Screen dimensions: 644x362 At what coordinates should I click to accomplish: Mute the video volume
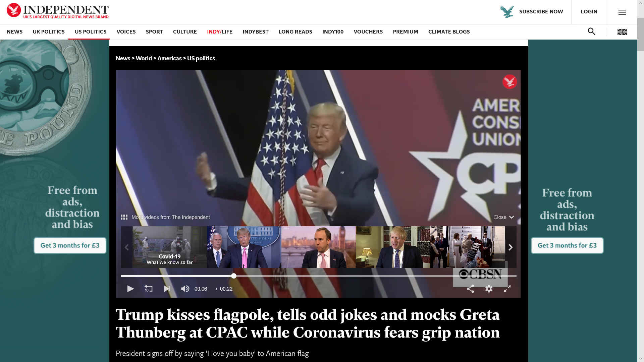click(x=185, y=289)
